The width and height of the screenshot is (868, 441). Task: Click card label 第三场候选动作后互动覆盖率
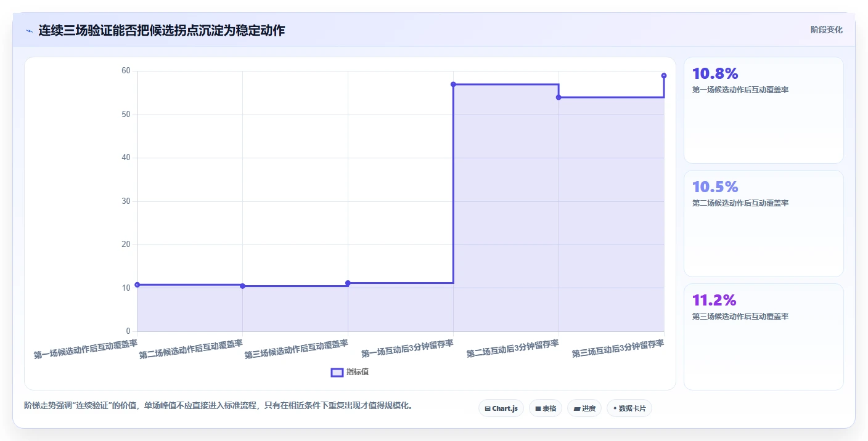pos(740,317)
